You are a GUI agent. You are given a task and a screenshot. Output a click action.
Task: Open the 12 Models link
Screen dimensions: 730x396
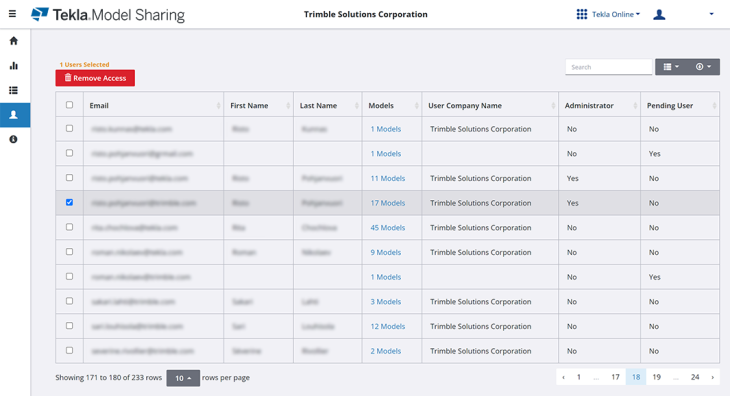[x=388, y=326]
